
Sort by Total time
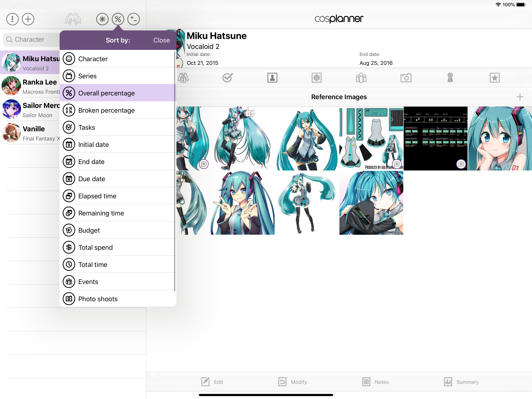coord(118,264)
